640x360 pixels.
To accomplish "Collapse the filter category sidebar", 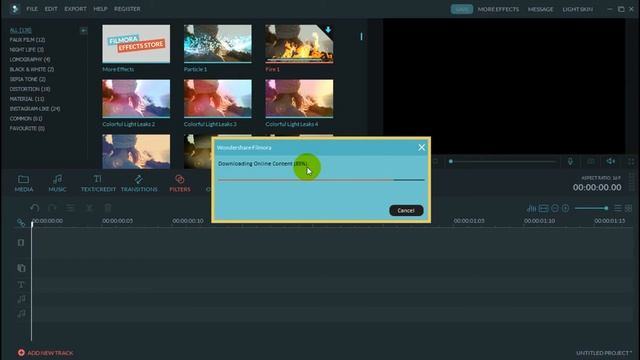I will click(x=83, y=30).
